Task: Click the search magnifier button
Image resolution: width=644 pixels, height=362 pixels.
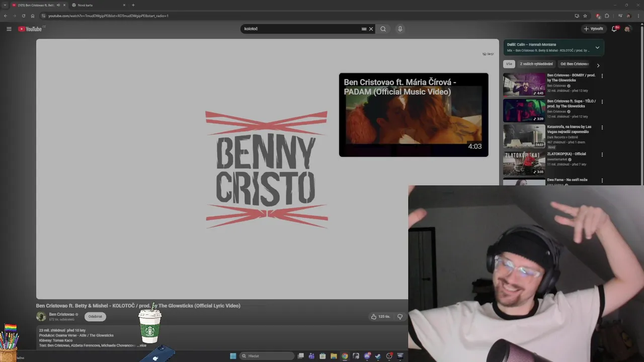Action: click(x=383, y=29)
